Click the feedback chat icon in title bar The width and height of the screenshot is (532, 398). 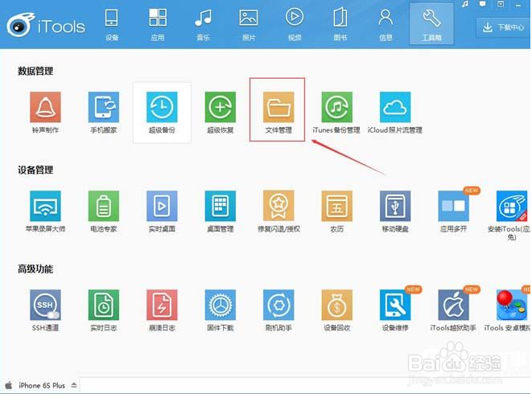482,4
